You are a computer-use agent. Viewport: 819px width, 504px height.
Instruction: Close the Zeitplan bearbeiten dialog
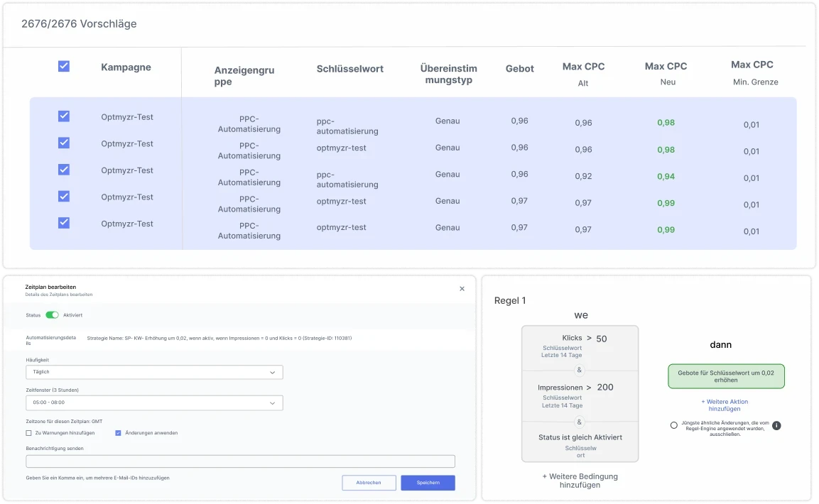[x=462, y=289]
